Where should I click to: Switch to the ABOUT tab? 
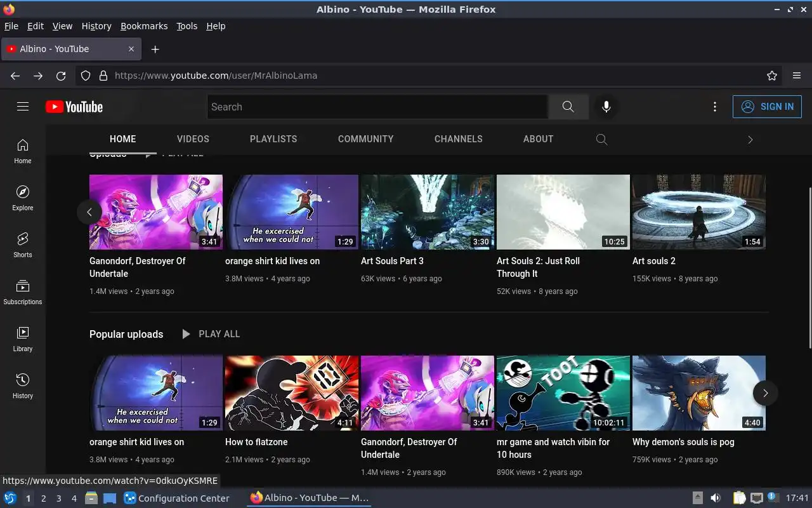(538, 139)
